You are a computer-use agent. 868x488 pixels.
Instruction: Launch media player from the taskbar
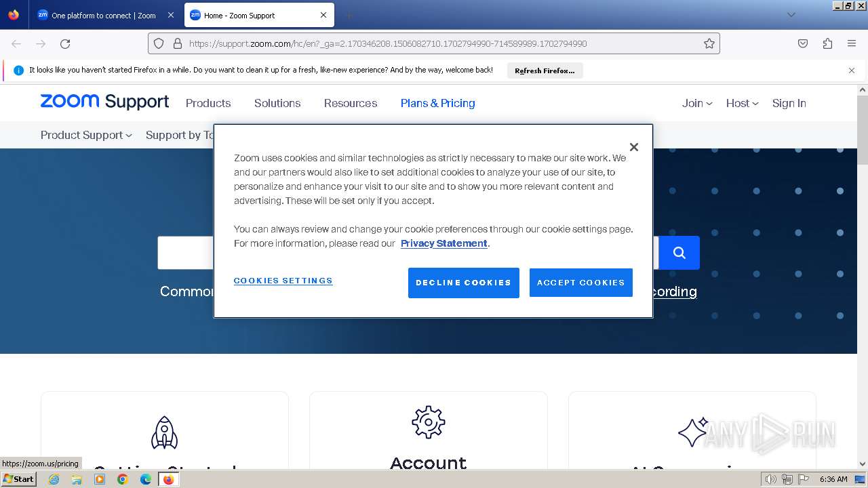(100, 479)
